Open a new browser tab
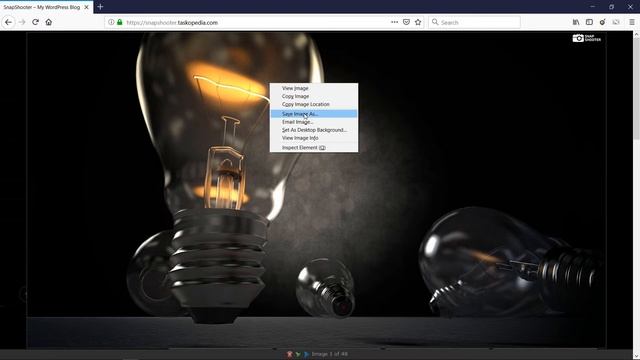 coord(100,7)
